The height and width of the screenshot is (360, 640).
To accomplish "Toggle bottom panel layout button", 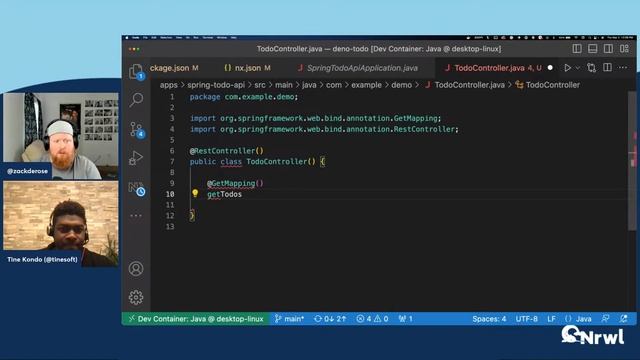I will 593,49.
